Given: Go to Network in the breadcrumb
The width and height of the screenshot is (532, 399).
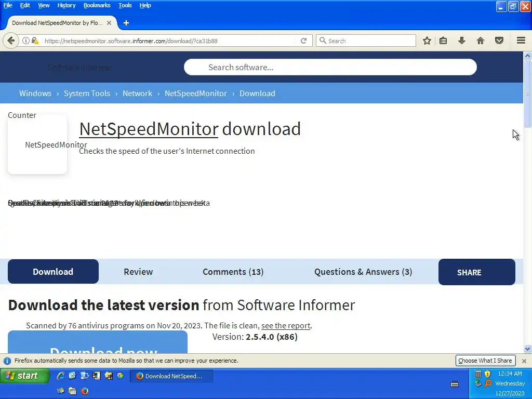Looking at the screenshot, I should 137,94.
